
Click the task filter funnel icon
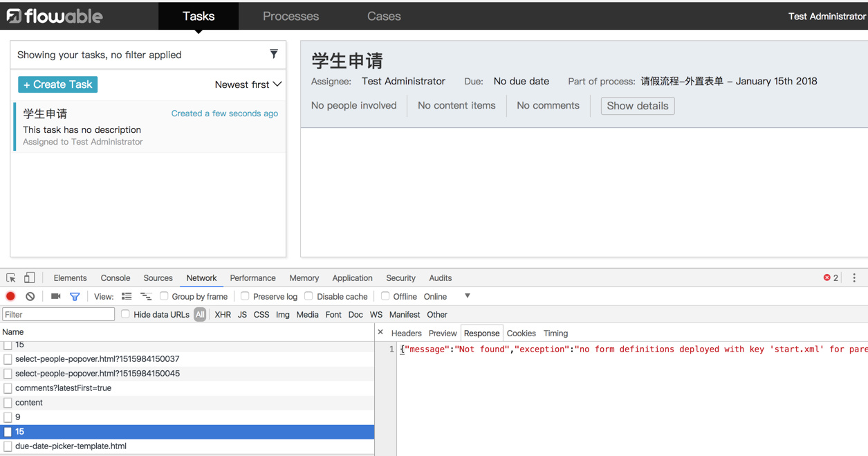click(x=274, y=54)
